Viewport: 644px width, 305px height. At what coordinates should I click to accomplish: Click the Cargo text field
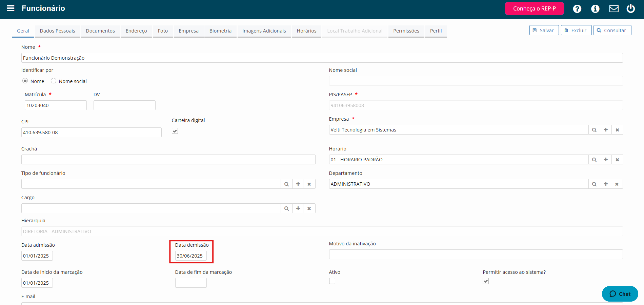point(151,208)
